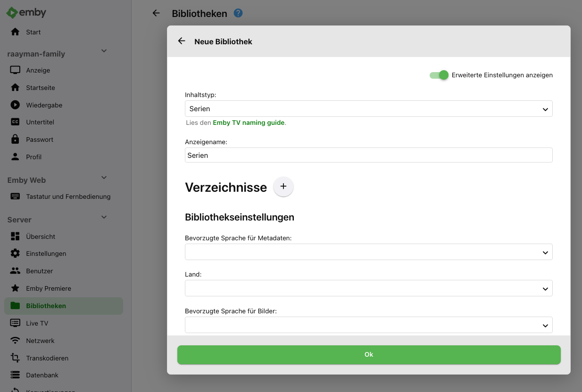Image resolution: width=582 pixels, height=392 pixels.
Task: Click the back arrow beside Neue Bibliothek
Action: (x=182, y=41)
